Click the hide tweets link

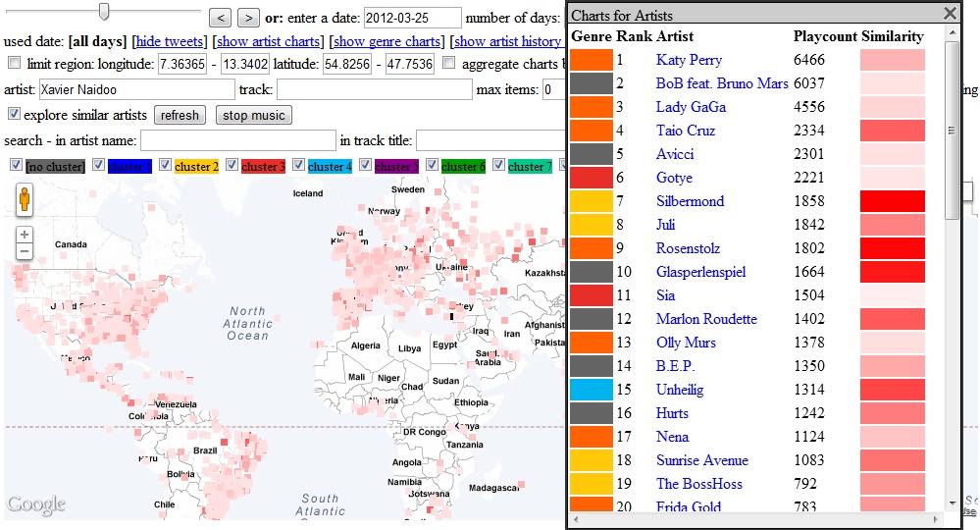(170, 41)
